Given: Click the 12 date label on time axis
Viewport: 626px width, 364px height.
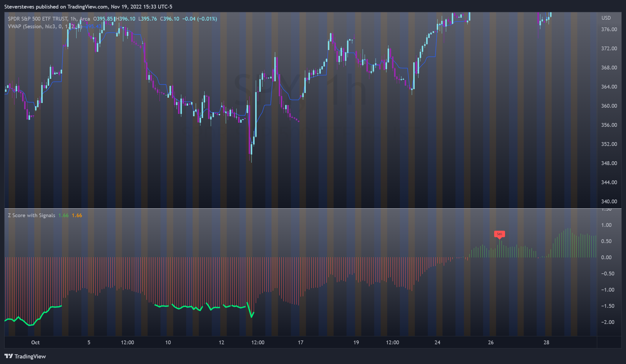Looking at the screenshot, I should point(221,343).
